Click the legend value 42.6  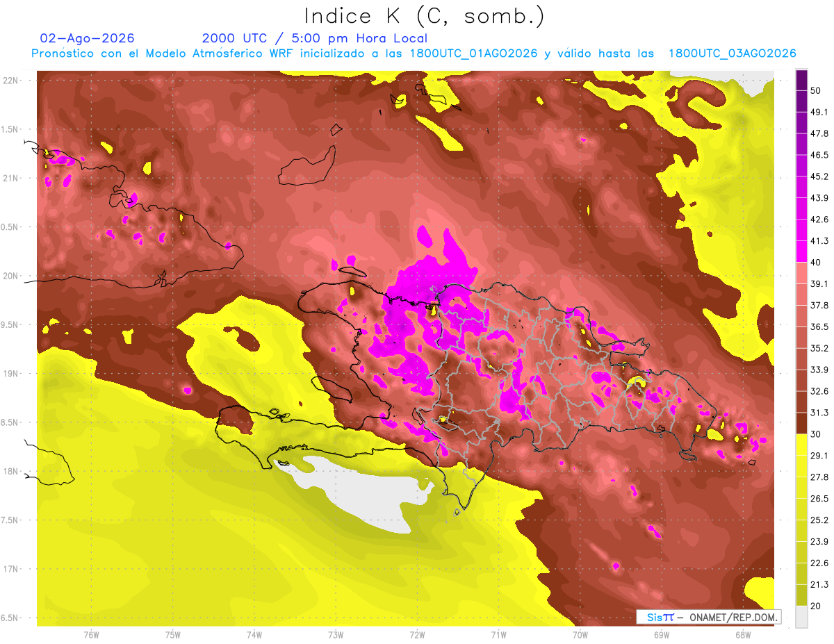point(819,220)
